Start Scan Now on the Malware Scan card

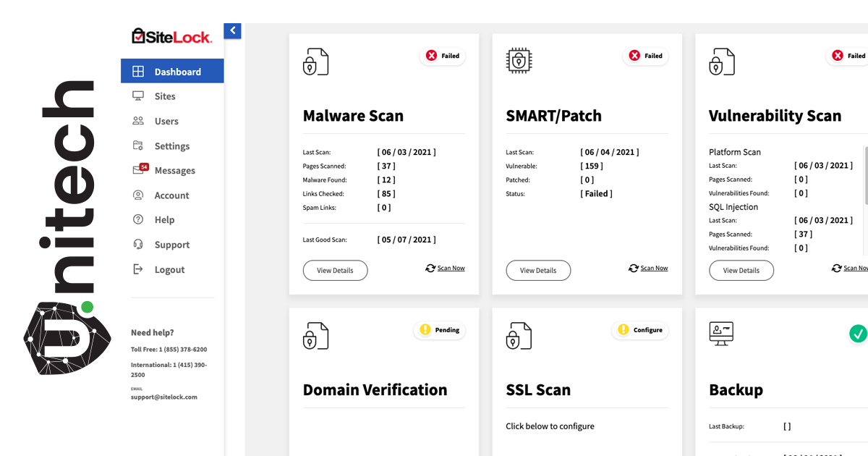[445, 268]
